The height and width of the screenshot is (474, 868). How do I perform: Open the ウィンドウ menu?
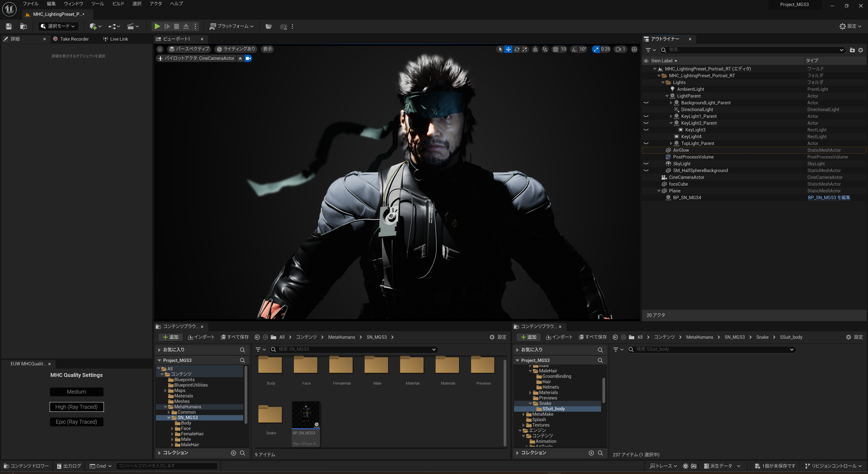tap(73, 4)
